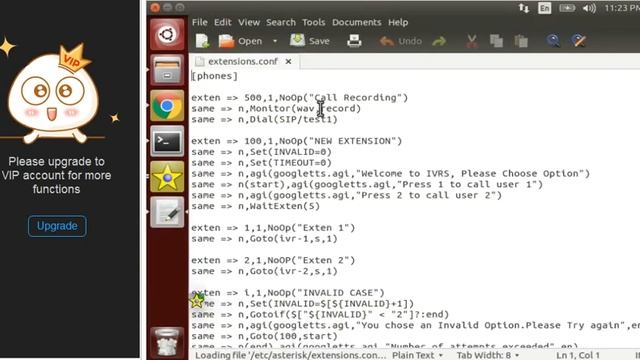Click the window close button of gedit
This screenshot has height=360, width=640.
pyautogui.click(x=155, y=7)
